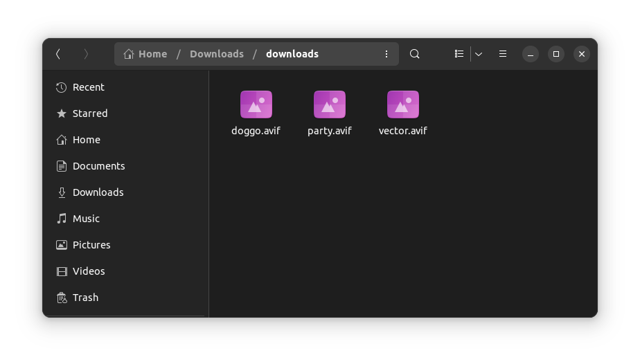The height and width of the screenshot is (364, 640).
Task: Click the forward navigation arrow
Action: click(86, 54)
